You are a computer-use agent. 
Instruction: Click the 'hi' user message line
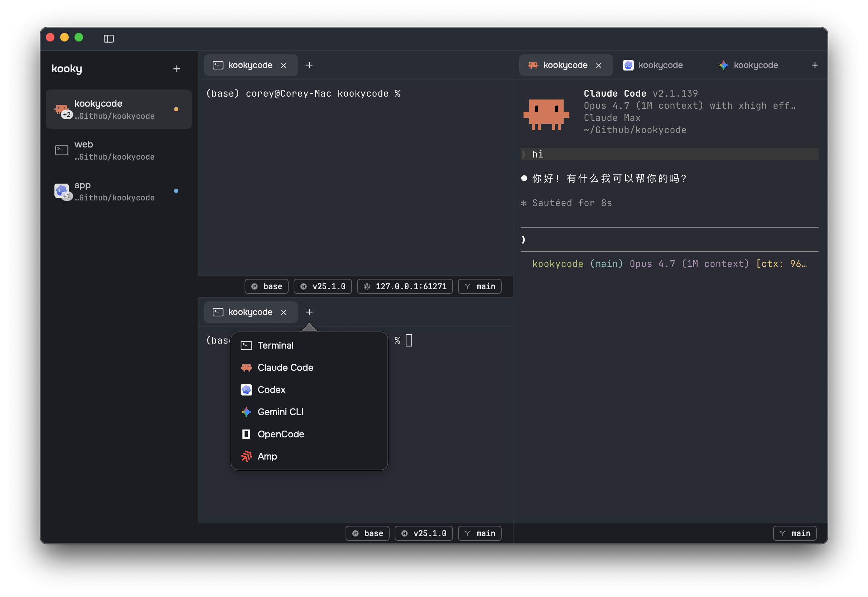tap(669, 155)
